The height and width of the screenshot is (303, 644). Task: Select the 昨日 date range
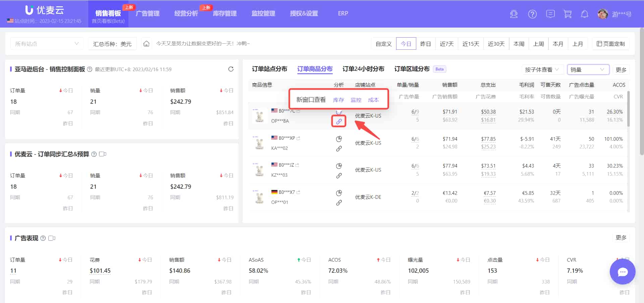[x=425, y=44]
